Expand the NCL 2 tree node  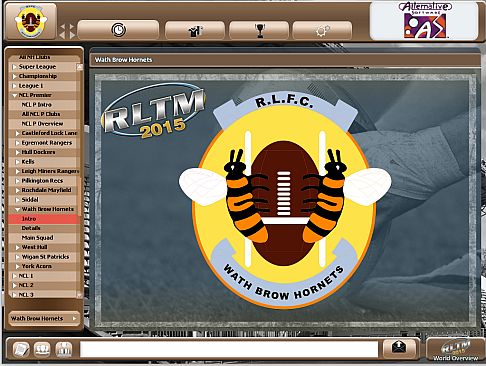click(x=14, y=285)
